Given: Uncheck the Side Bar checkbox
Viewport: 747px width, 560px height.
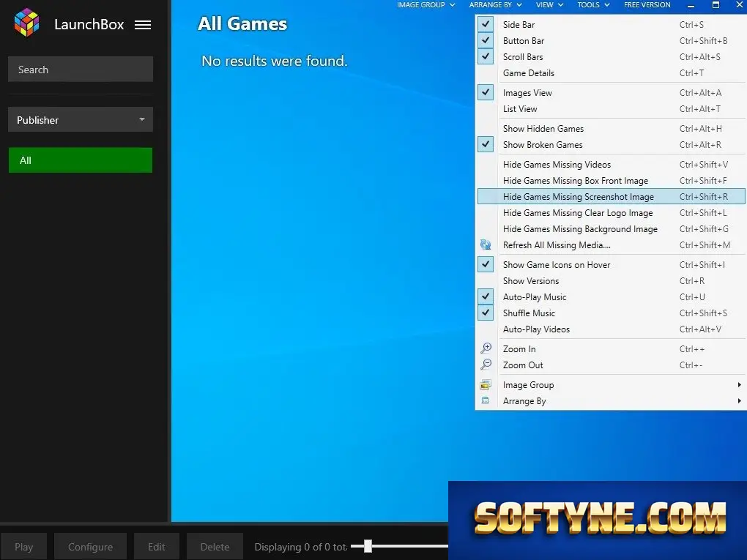Looking at the screenshot, I should tap(486, 24).
